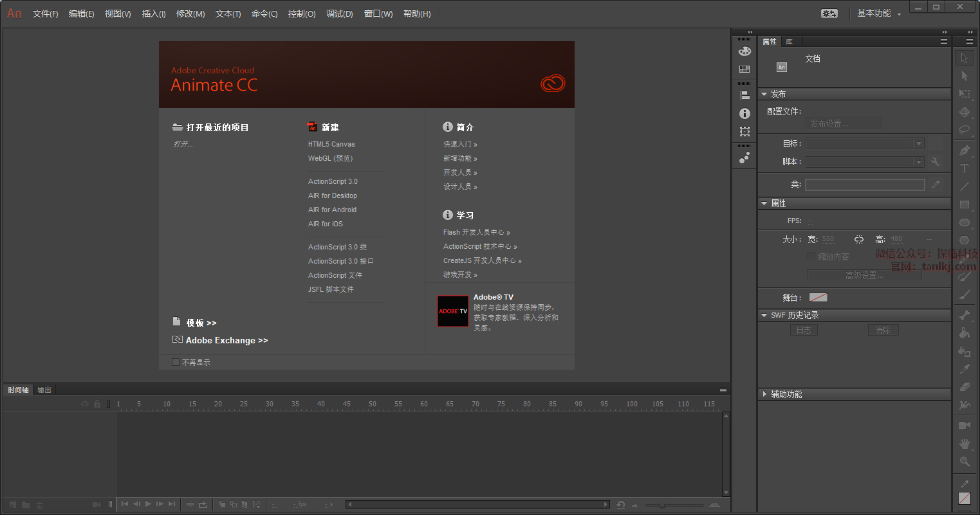Choose the Rectangle tool
The width and height of the screenshot is (980, 515).
coord(964,204)
